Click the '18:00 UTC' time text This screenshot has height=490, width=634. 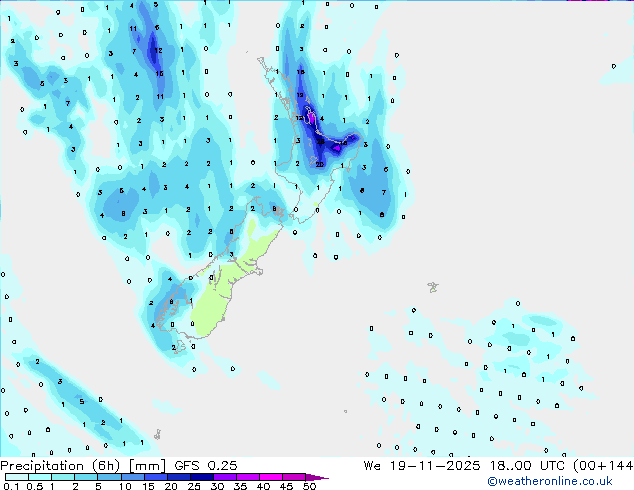point(526,466)
